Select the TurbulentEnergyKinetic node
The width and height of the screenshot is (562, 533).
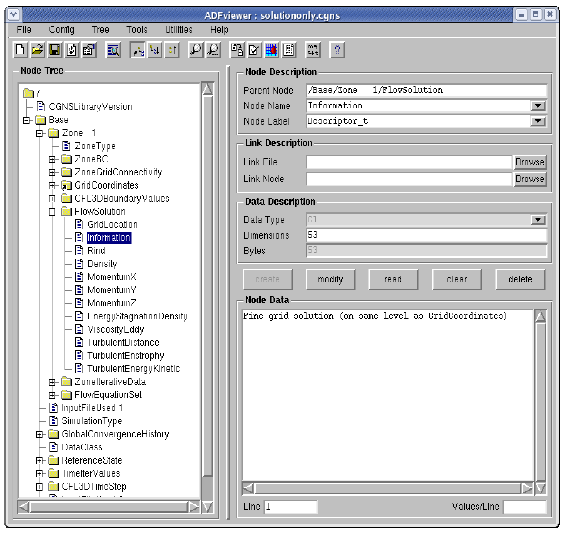(x=133, y=368)
